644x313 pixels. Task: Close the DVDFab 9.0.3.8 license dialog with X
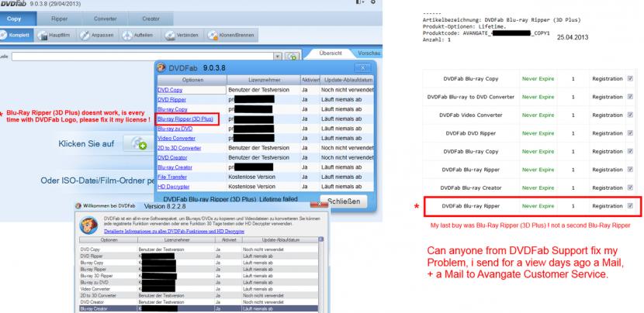pyautogui.click(x=362, y=67)
